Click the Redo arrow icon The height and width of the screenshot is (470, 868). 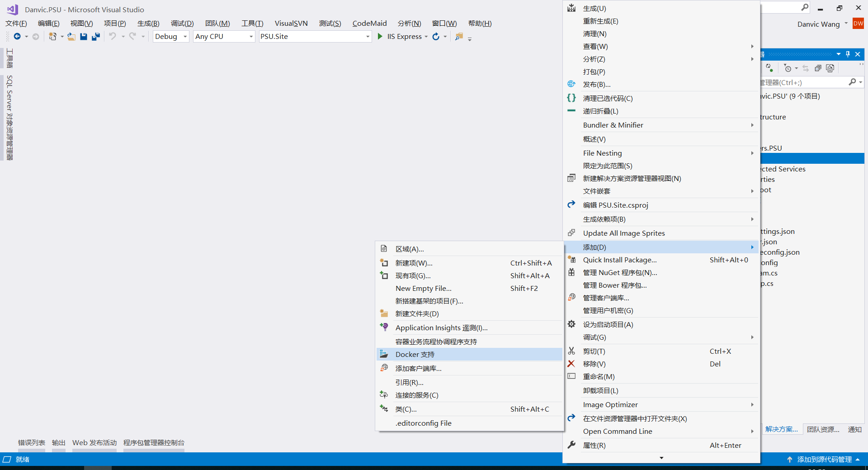pyautogui.click(x=132, y=36)
